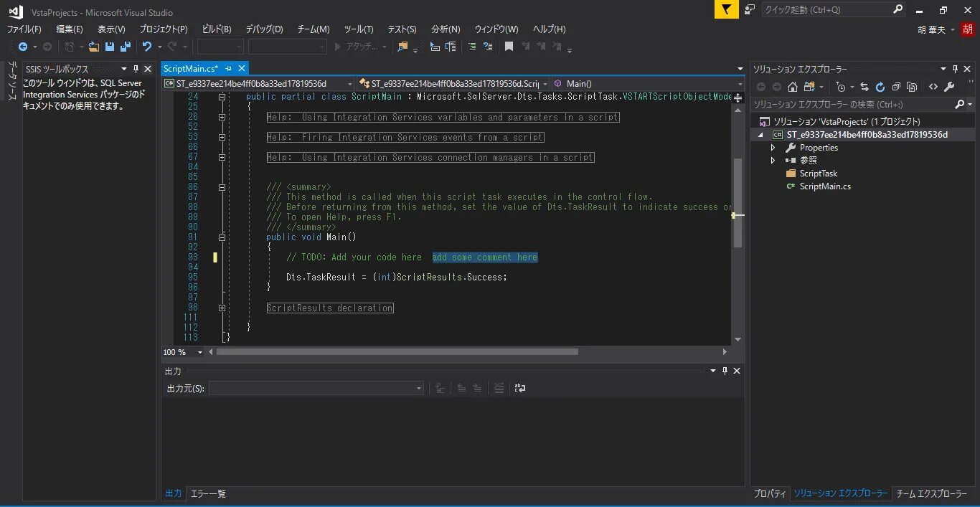Toggle a bookmark using the bookmark icon
980x507 pixels.
pyautogui.click(x=509, y=47)
